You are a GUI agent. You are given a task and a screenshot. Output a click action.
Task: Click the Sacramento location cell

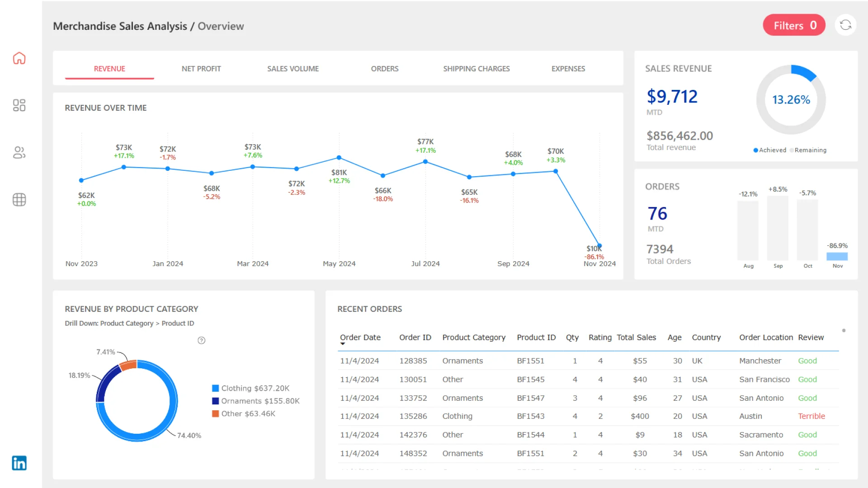[x=761, y=435]
